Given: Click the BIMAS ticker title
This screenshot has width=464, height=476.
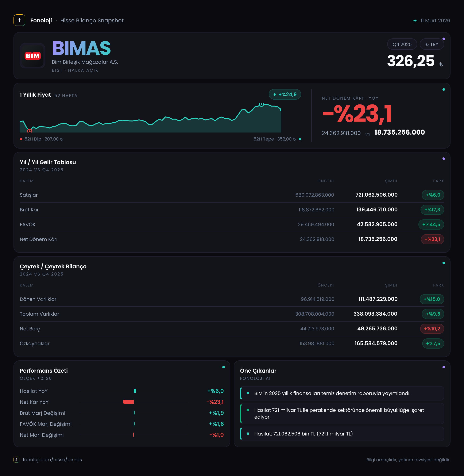Looking at the screenshot, I should tap(81, 48).
